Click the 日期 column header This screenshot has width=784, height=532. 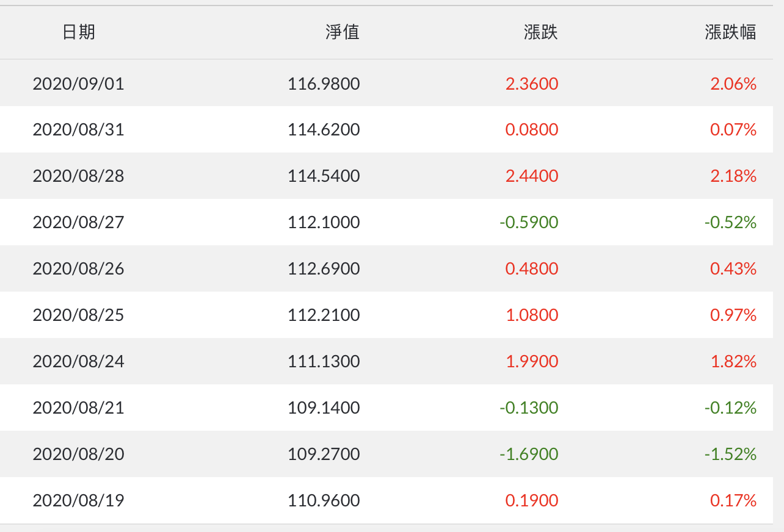[79, 32]
